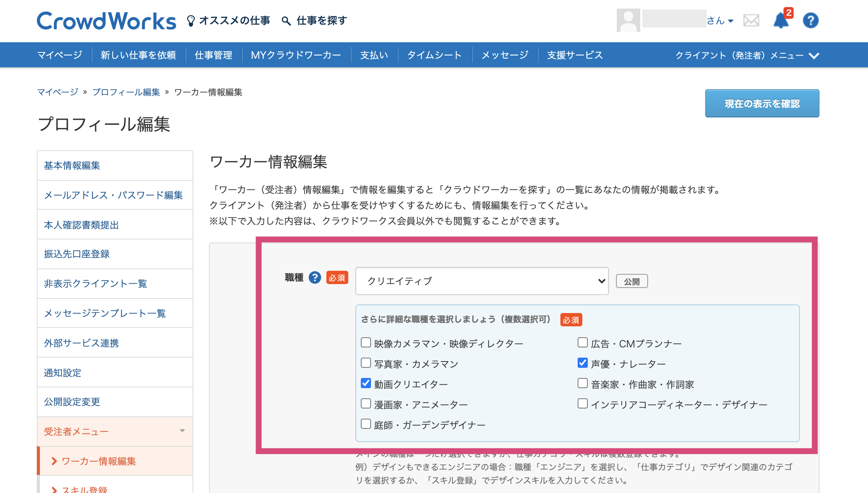868x493 pixels.
Task: Uncheck the 声優・ナレーター checkbox
Action: (x=583, y=363)
